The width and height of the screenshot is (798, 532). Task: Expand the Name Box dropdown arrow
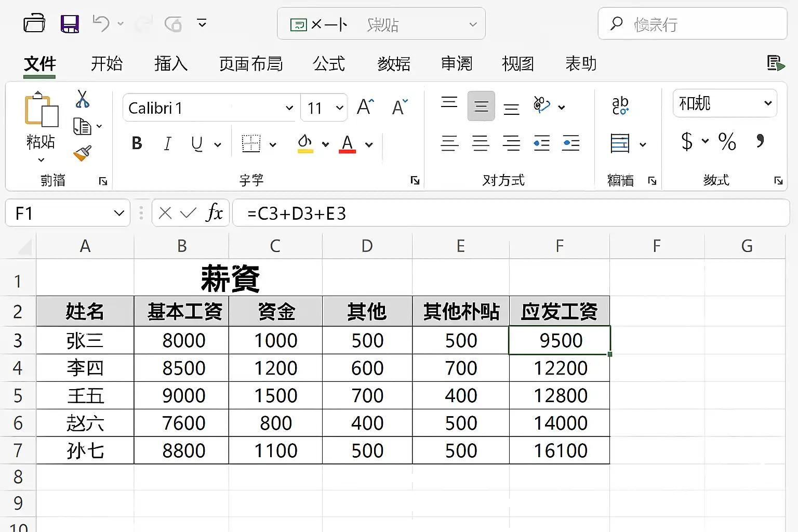[x=119, y=213]
